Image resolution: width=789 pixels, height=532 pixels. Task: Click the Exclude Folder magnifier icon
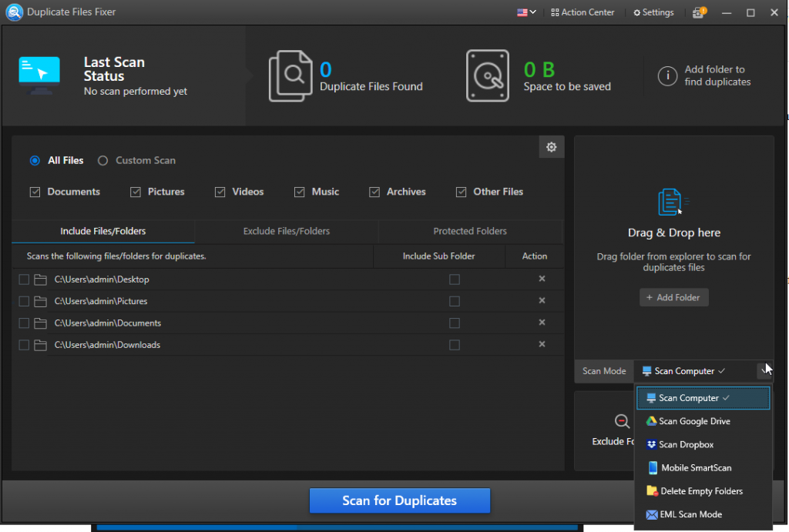pyautogui.click(x=622, y=421)
